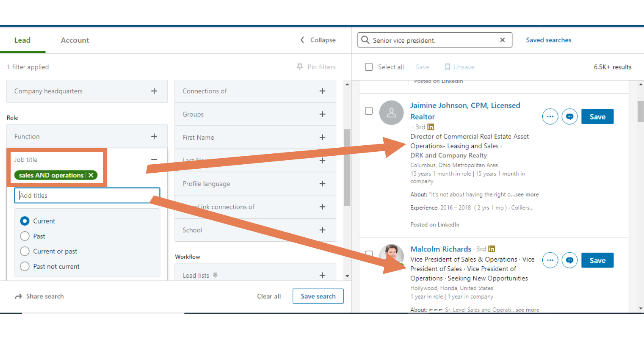Select the Current radio button

[25, 221]
